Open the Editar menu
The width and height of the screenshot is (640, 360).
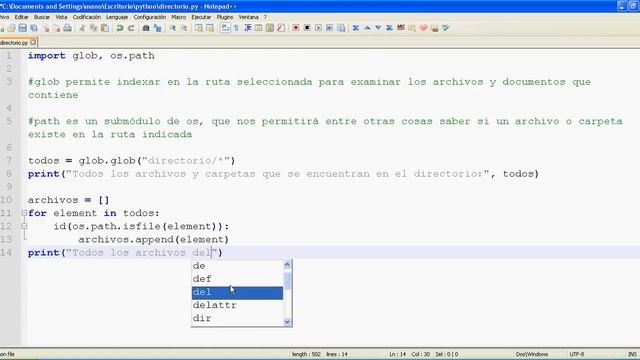(x=21, y=17)
